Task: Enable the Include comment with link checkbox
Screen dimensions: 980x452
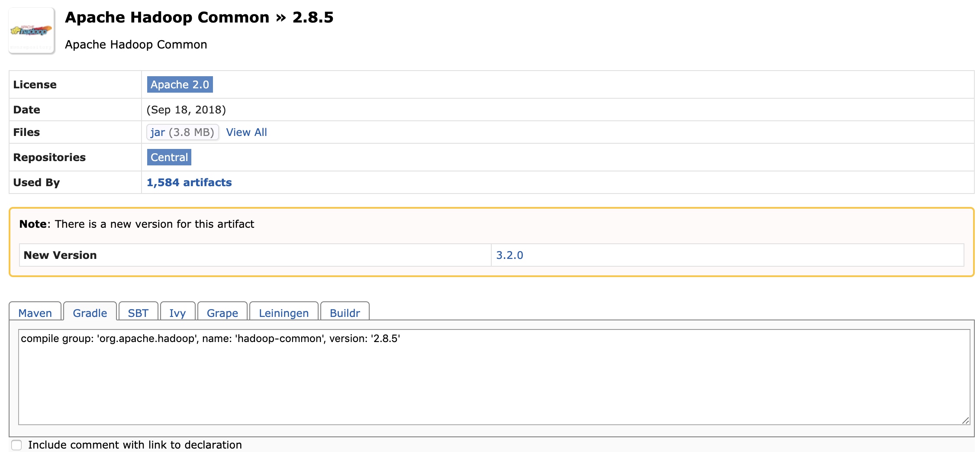Action: pyautogui.click(x=16, y=445)
